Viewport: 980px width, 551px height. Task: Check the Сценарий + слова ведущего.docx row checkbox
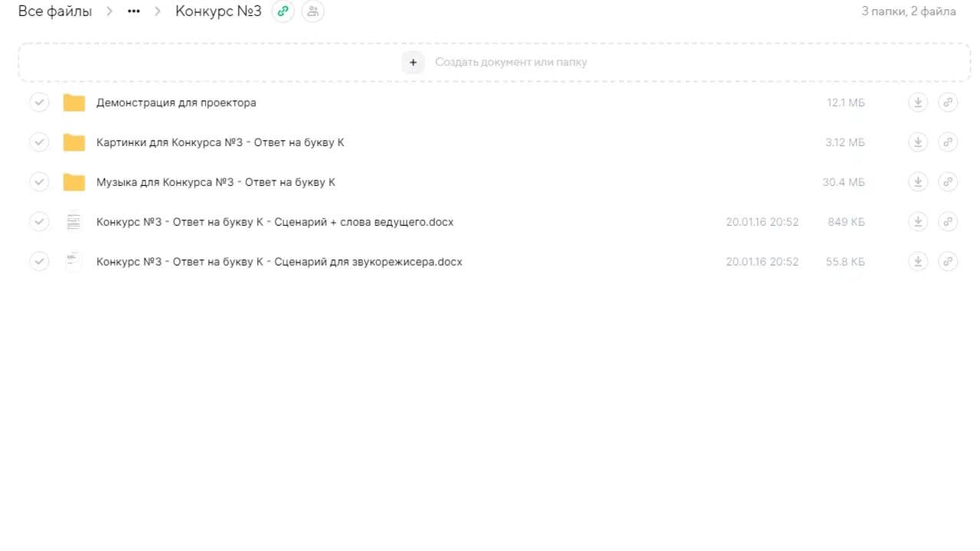pyautogui.click(x=39, y=222)
